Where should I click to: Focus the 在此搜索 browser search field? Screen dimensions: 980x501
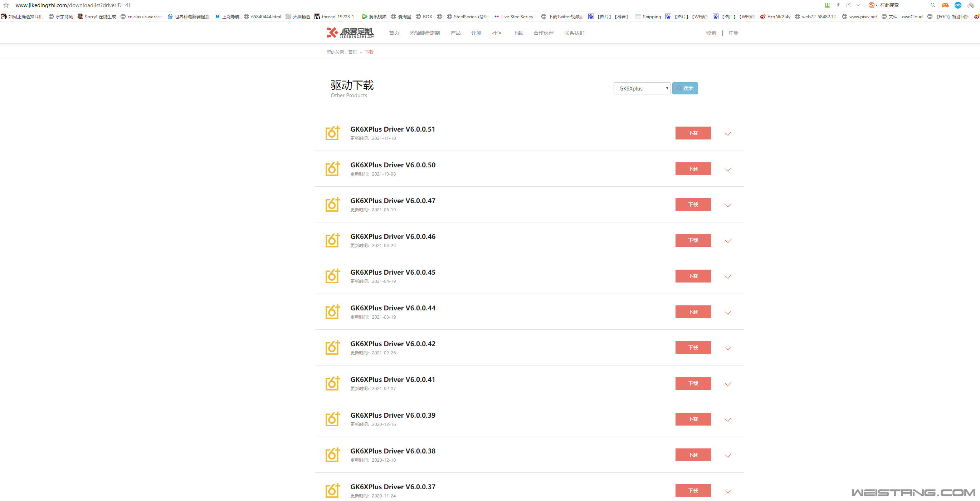pyautogui.click(x=903, y=5)
